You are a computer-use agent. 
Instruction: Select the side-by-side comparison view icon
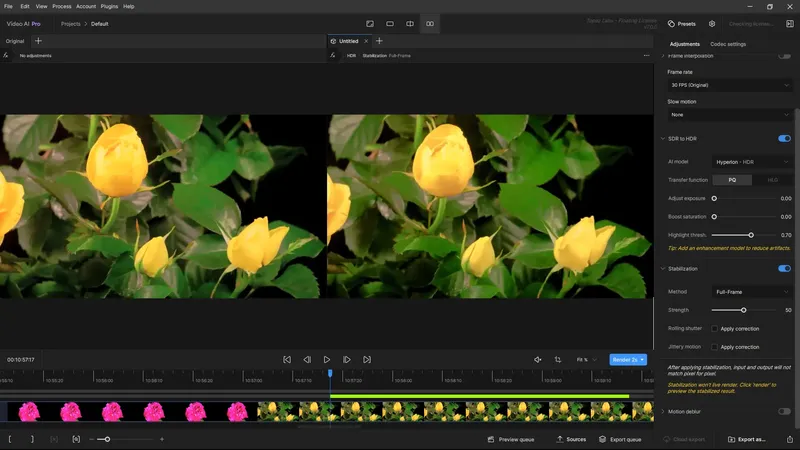(430, 23)
